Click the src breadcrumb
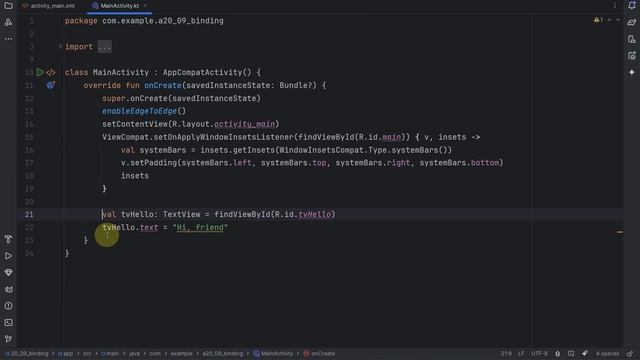The width and height of the screenshot is (640, 360). [x=87, y=353]
